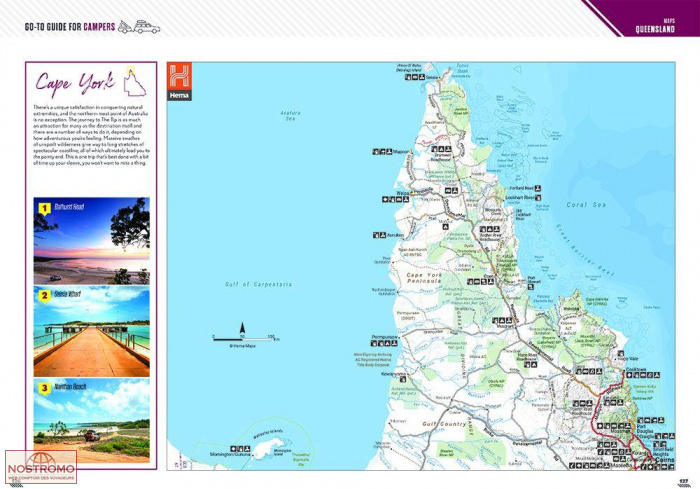Click the camping tent icon below Moreton
Image resolution: width=700 pixels, height=489 pixels.
click(445, 227)
